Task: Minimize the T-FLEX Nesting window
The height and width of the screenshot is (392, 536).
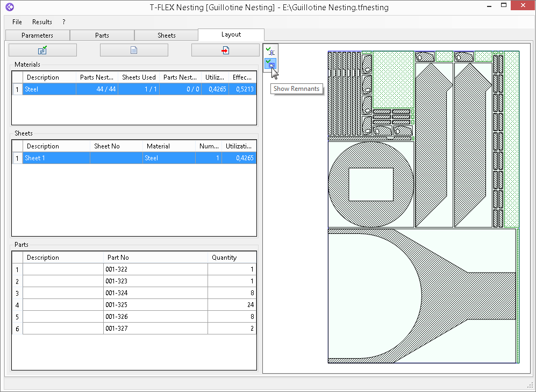Action: [489, 5]
